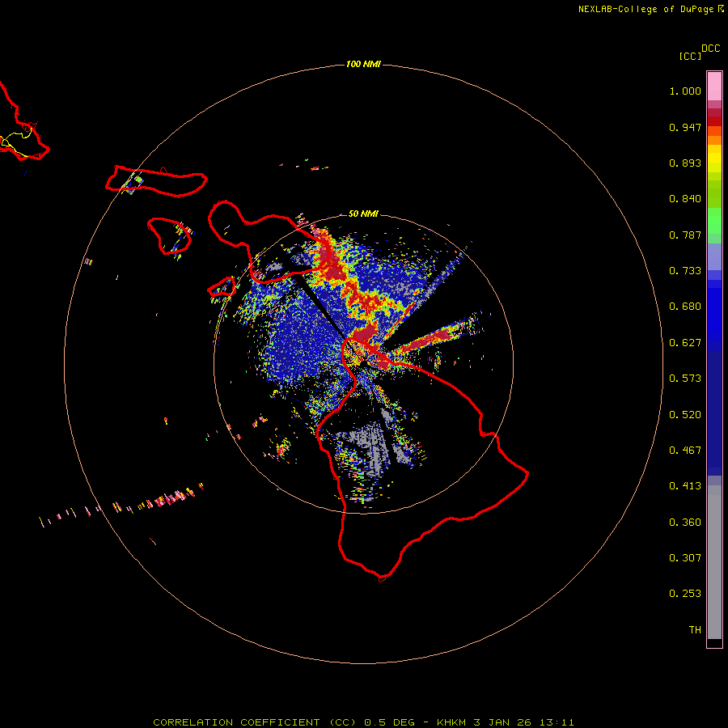728x728 pixels.
Task: Select the 0.680 scale value
Action: coord(685,307)
